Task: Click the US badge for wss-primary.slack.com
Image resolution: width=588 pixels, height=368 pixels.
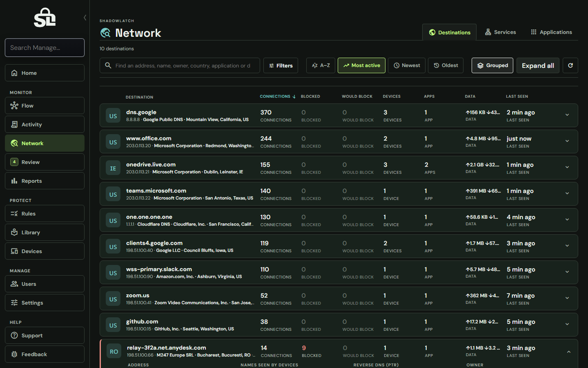Action: coord(113,273)
